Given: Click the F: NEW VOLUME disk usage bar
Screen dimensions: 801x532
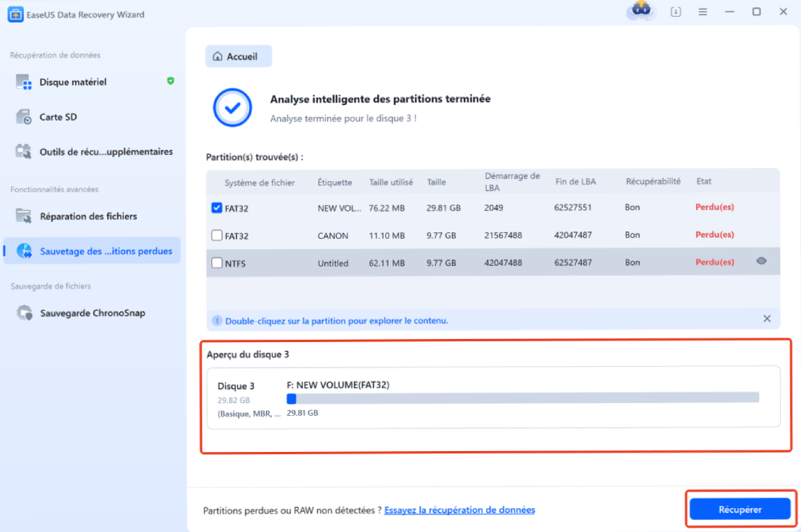Looking at the screenshot, I should pos(522,398).
